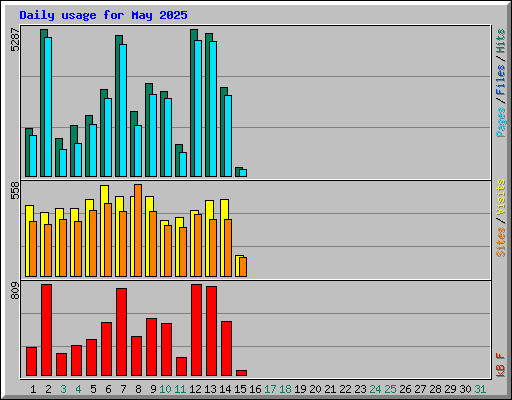Image resolution: width=512 pixels, height=400 pixels.
Task: Select day 19 on the x-axis
Action: 300,389
